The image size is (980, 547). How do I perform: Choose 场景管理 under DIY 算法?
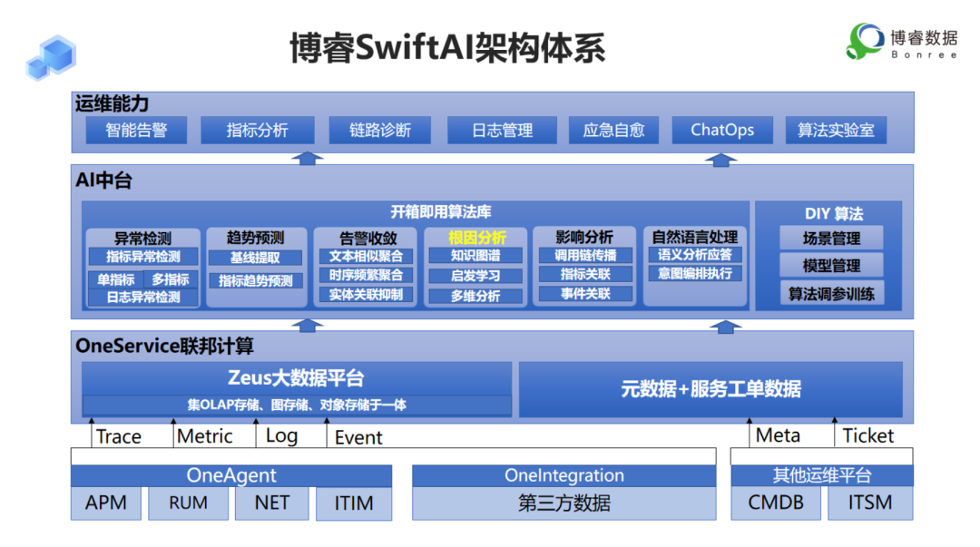pyautogui.click(x=830, y=239)
